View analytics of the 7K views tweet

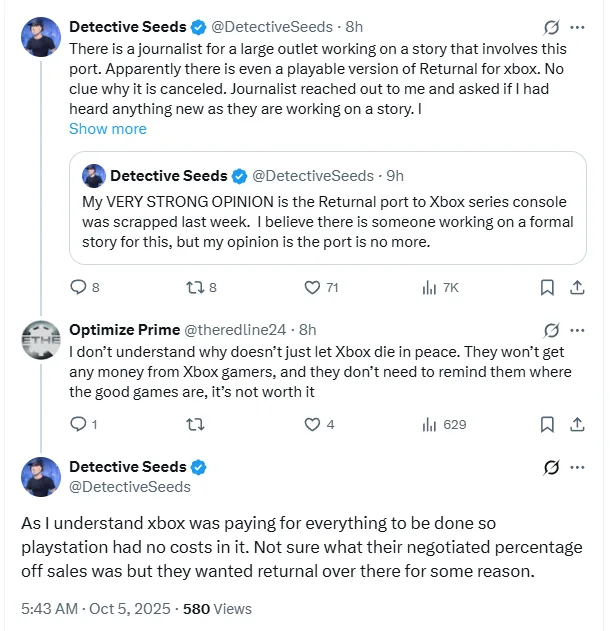point(431,287)
